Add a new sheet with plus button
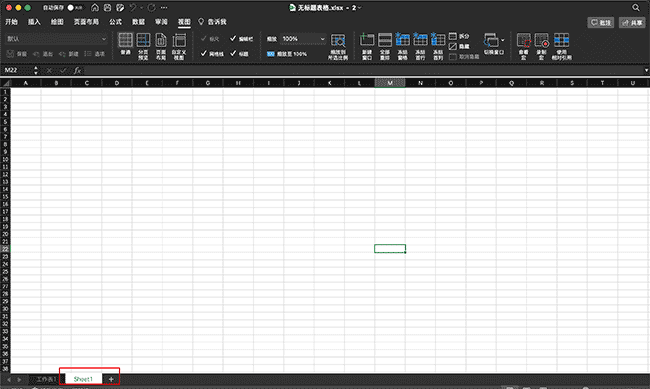 (111, 379)
